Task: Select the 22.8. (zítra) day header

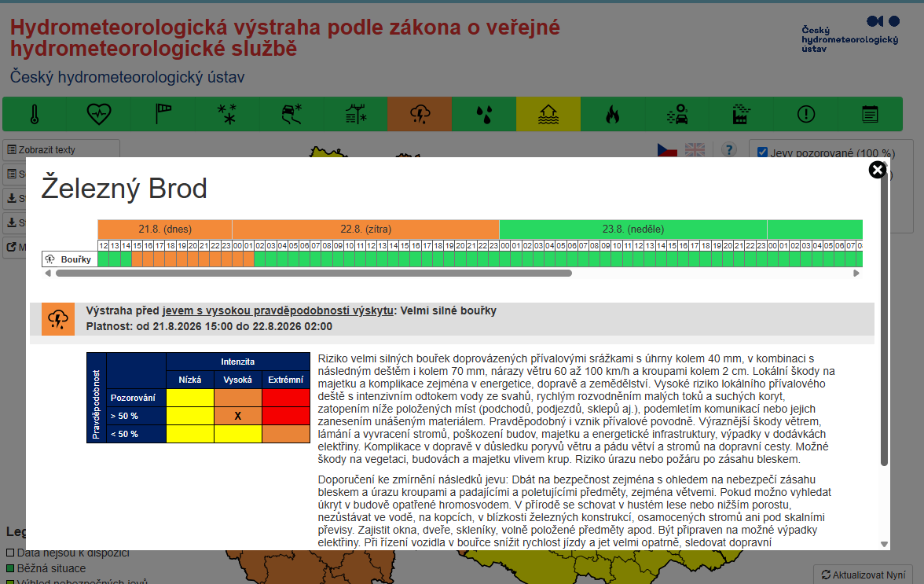Action: click(366, 230)
